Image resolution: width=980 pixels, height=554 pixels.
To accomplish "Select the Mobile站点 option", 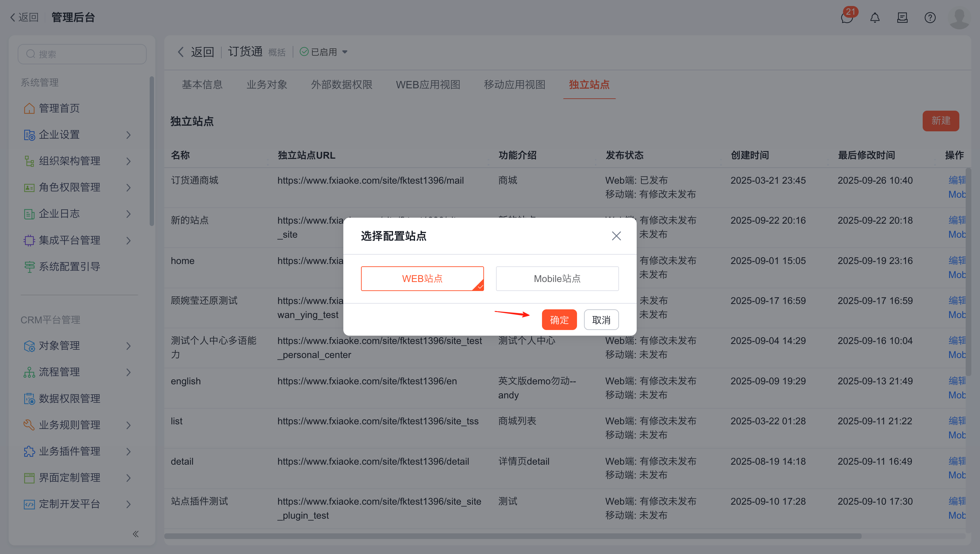I will pos(557,279).
